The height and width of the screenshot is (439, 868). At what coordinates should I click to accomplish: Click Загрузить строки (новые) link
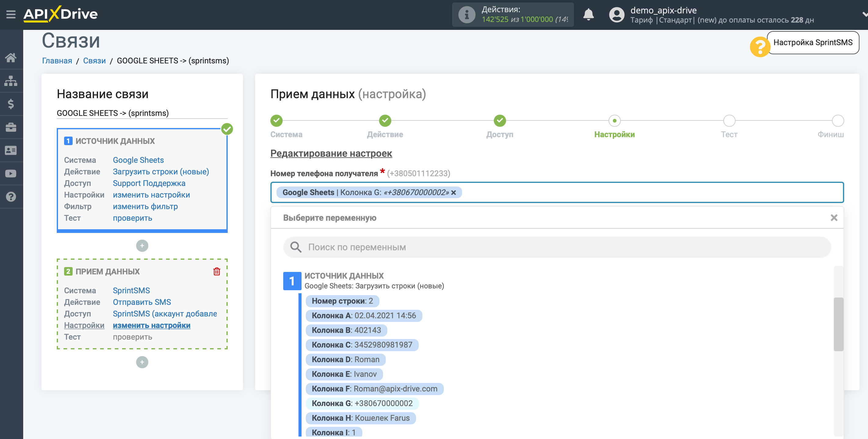pyautogui.click(x=161, y=172)
